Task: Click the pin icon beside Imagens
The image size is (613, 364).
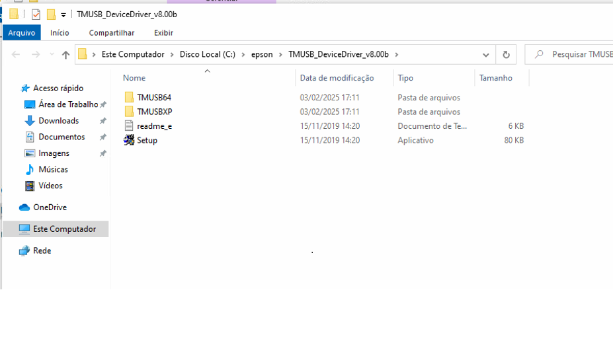Action: point(102,153)
